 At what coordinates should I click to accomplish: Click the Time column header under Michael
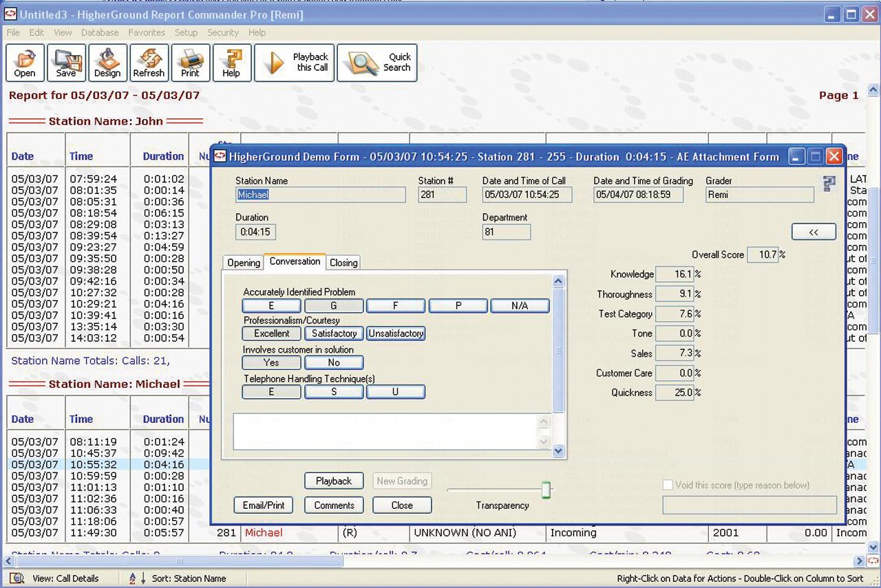click(81, 419)
